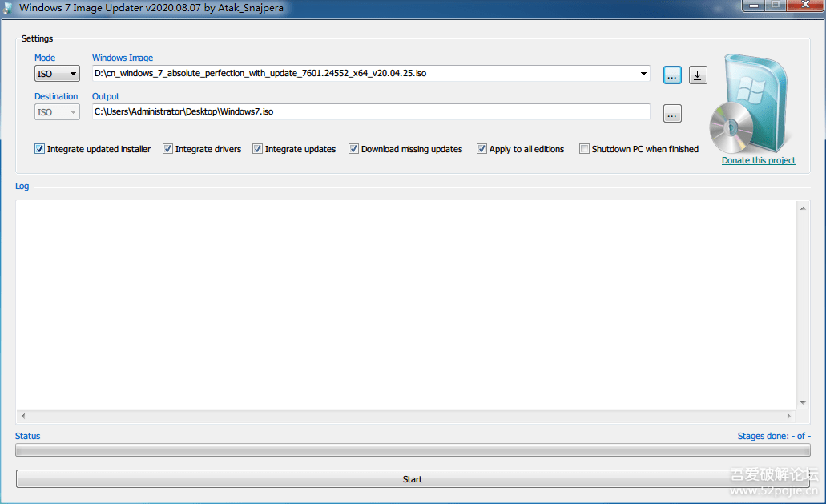This screenshot has width=826, height=504.
Task: Click the Start button
Action: (x=413, y=478)
